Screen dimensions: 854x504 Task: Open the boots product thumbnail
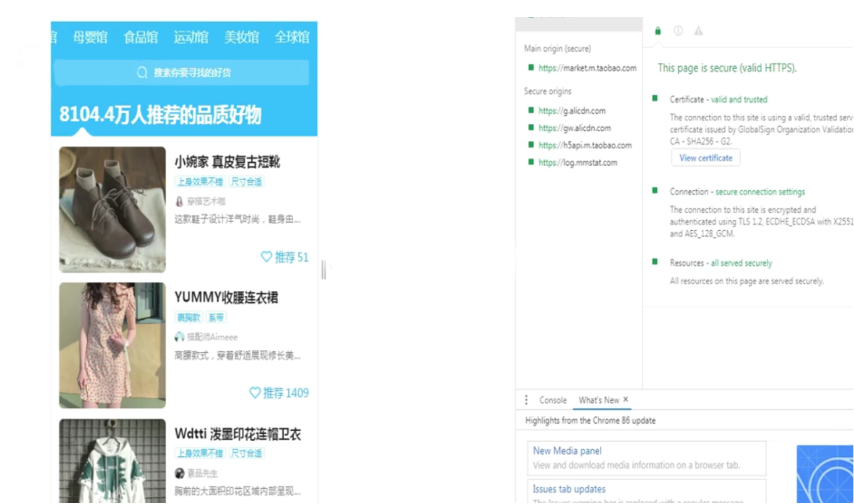(112, 209)
